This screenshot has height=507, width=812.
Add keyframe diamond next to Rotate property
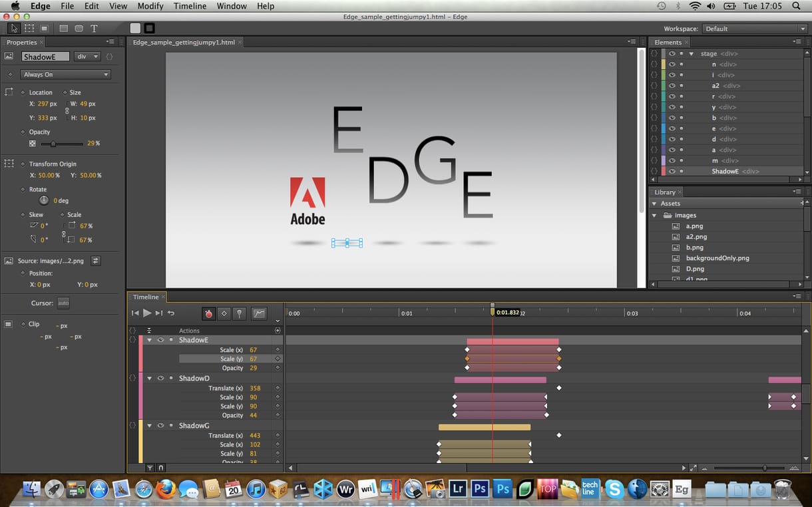[23, 190]
